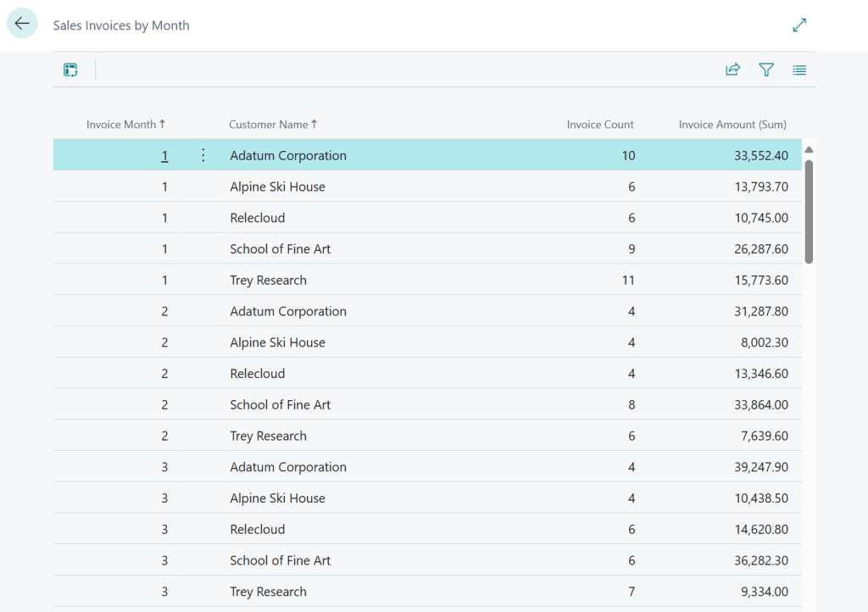Open the analysis mode icon in toolbar
Image resolution: width=868 pixels, height=612 pixels.
coord(70,70)
